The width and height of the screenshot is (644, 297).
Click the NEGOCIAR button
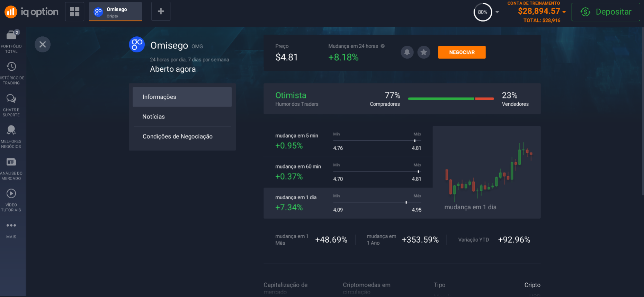(462, 52)
